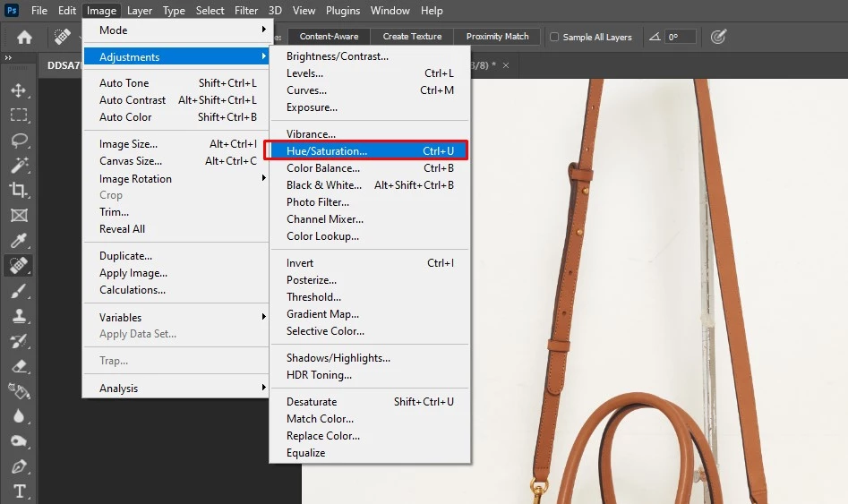This screenshot has width=848, height=504.
Task: Click the Photoshop Ps logo
Action: tap(12, 10)
